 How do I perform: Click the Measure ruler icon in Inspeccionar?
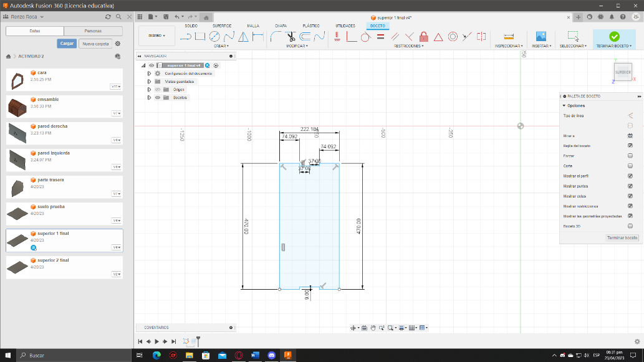click(509, 36)
